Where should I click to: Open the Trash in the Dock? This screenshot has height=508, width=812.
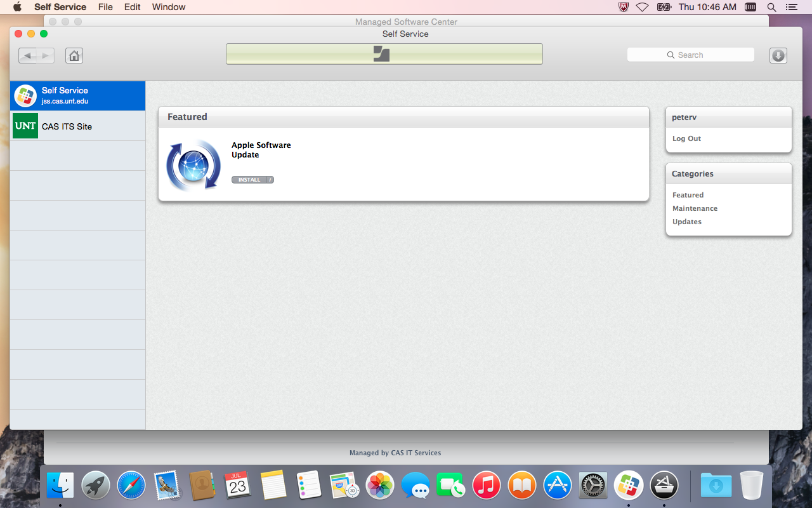(752, 486)
